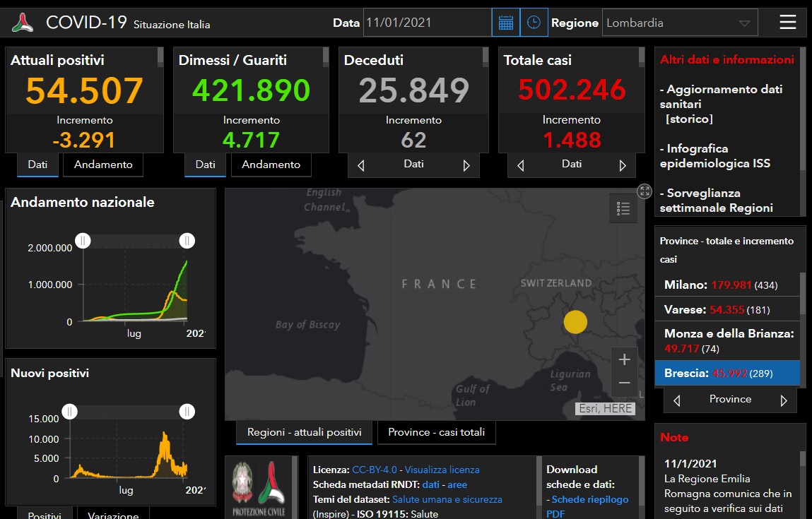Zoom in on the map
Screen dimensions: 812x519
(624, 359)
